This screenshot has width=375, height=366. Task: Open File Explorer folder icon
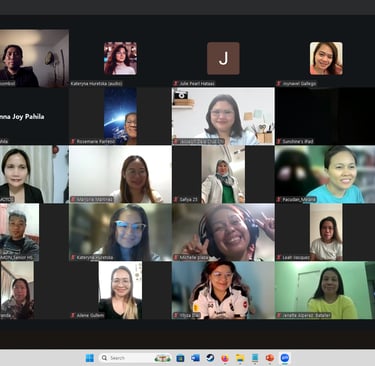(240, 358)
